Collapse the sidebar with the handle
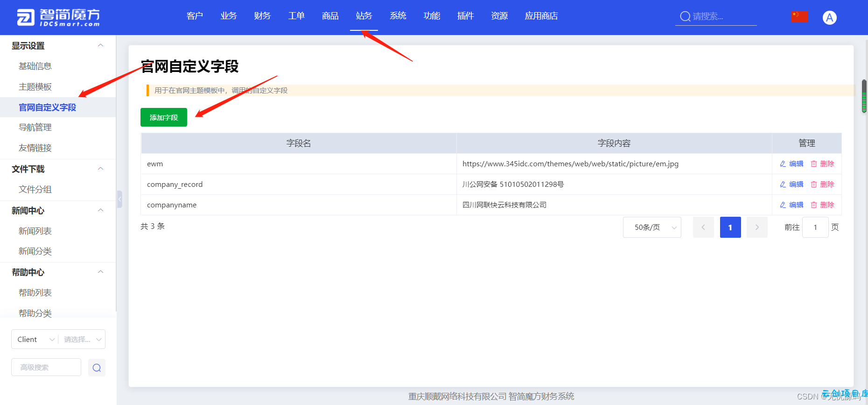The width and height of the screenshot is (868, 405). tap(119, 199)
